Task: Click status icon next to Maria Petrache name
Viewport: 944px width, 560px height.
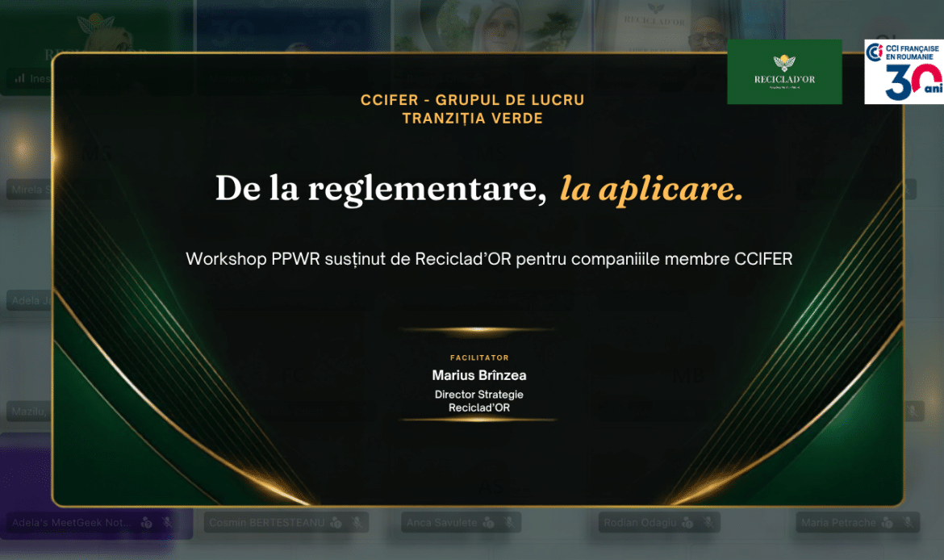Action: 888,523
